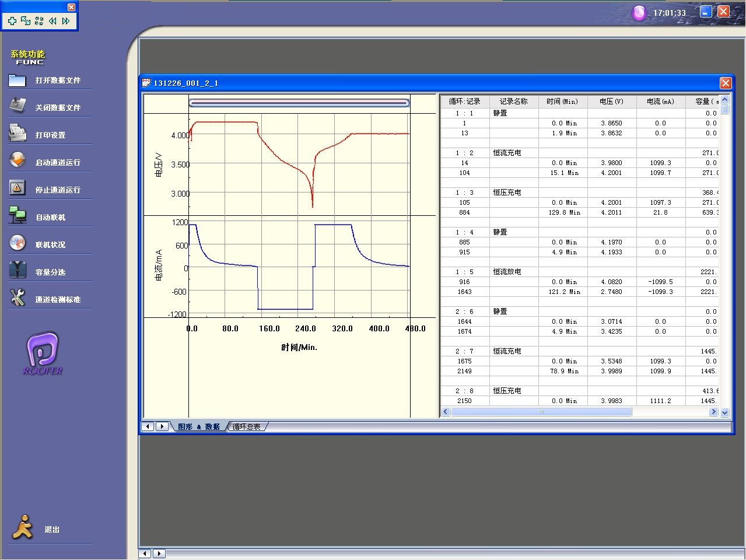The width and height of the screenshot is (746, 560).
Task: Click the right tab-scroll arrow beside 图形 & 数据
Action: pyautogui.click(x=162, y=426)
